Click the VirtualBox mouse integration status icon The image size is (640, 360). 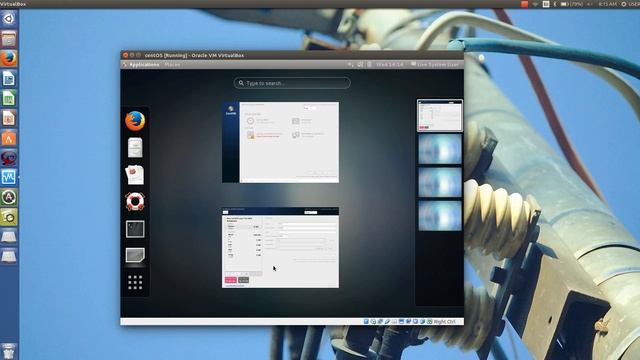[422, 322]
